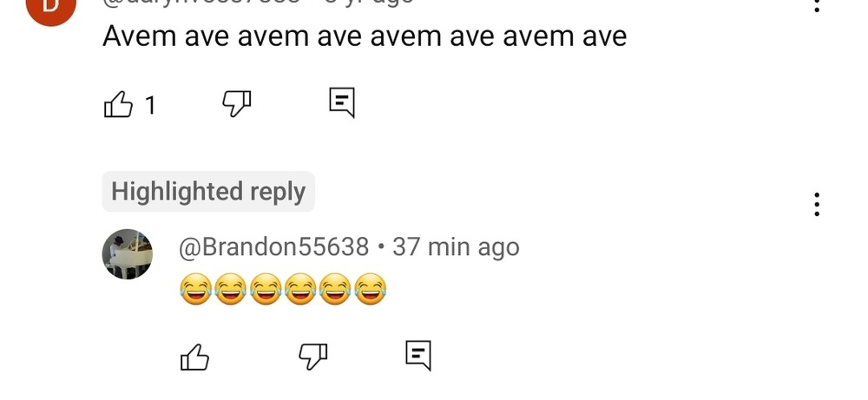
Task: Reply to @Brandon55638's emoji comment
Action: pyautogui.click(x=418, y=355)
